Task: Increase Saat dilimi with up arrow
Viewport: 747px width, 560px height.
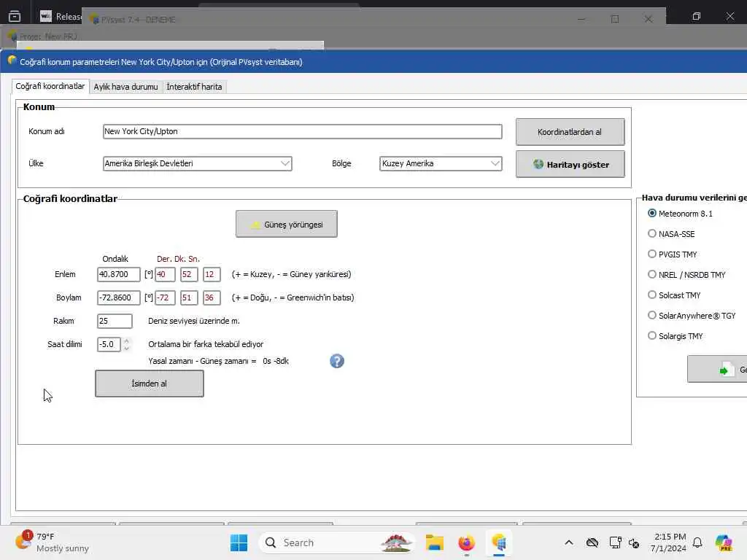Action: 126,341
